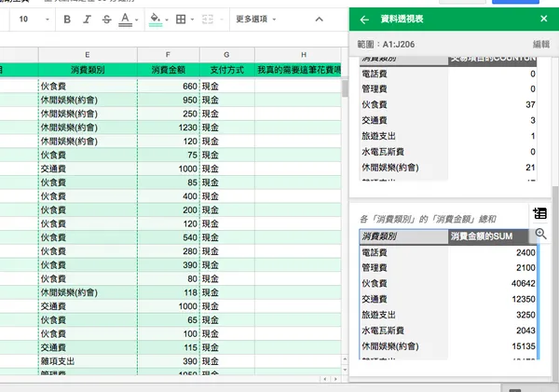
Task: Select the cell with amount 660
Action: click(169, 87)
